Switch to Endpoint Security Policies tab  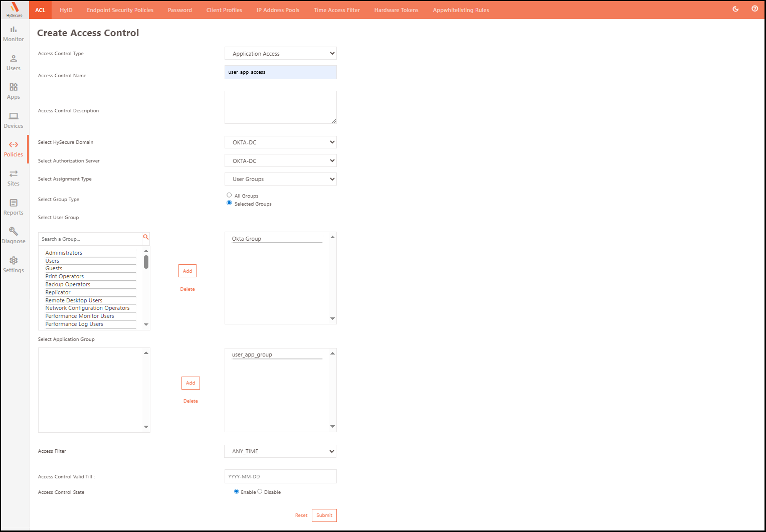click(x=120, y=10)
